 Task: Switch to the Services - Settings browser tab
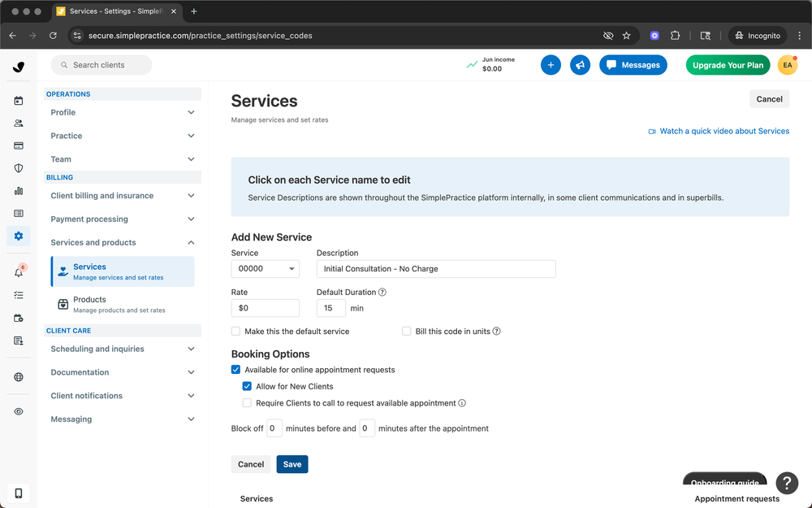(x=116, y=11)
